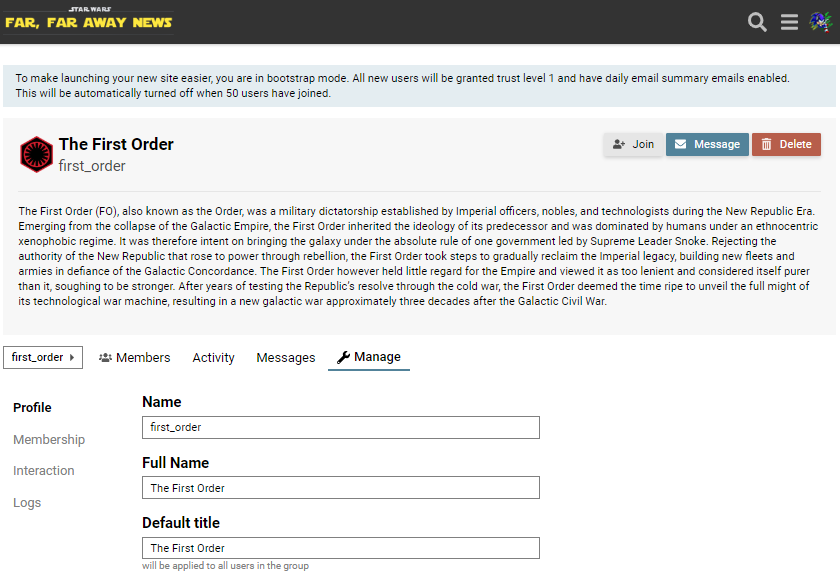This screenshot has height=581, width=840.
Task: Click the group heading 'The First Order'
Action: pyautogui.click(x=116, y=144)
